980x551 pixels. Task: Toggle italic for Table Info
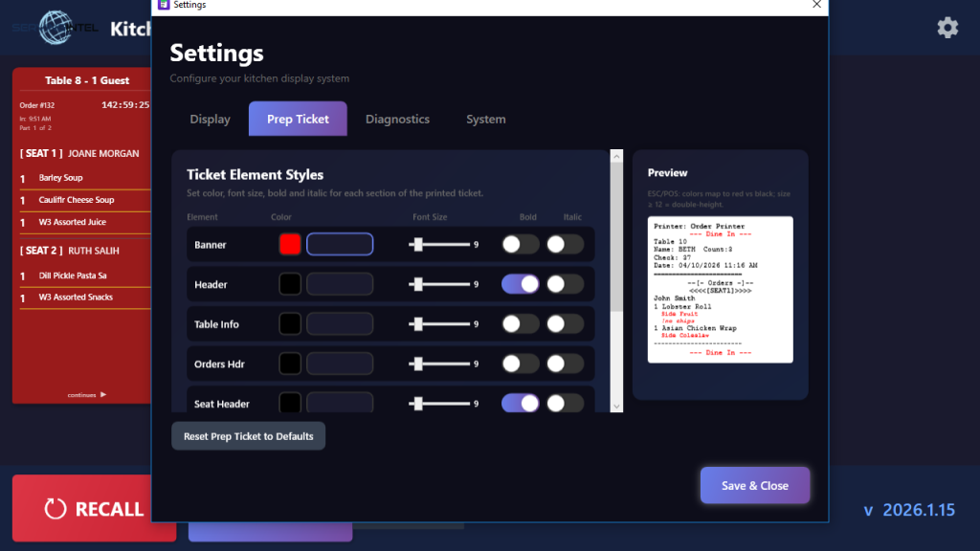point(565,324)
